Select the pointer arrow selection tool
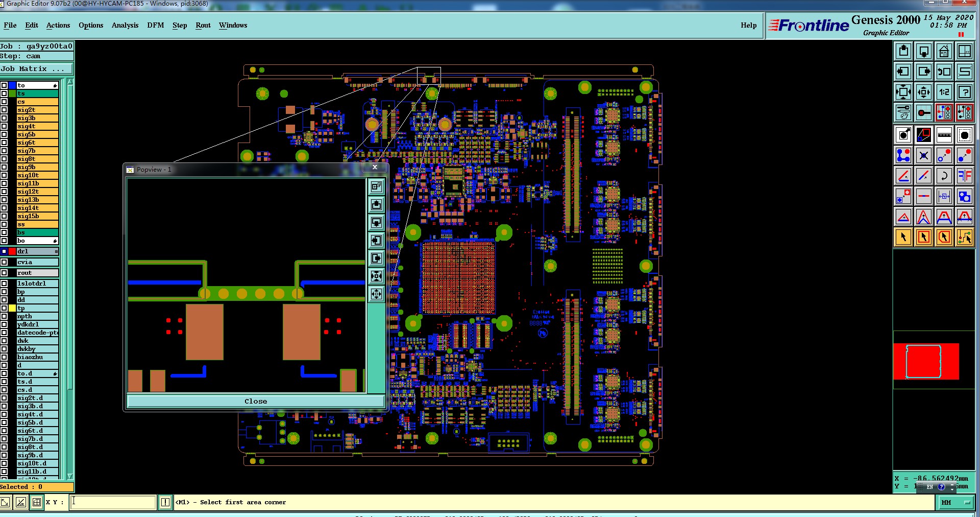980x517 pixels. (903, 237)
